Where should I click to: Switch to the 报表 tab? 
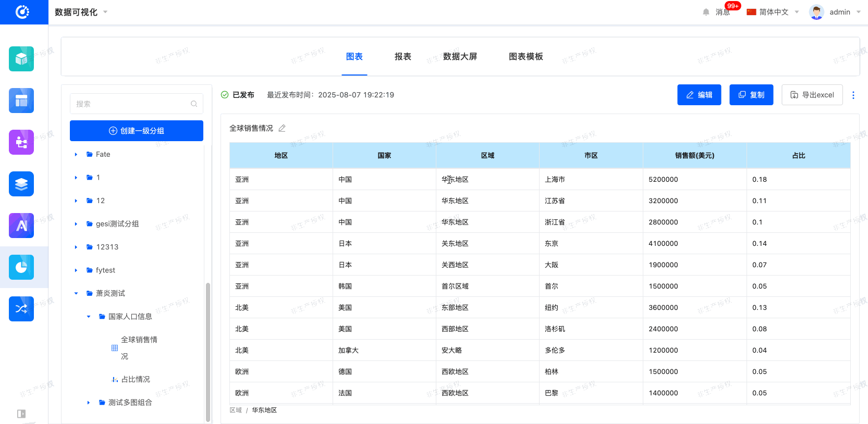(x=402, y=56)
